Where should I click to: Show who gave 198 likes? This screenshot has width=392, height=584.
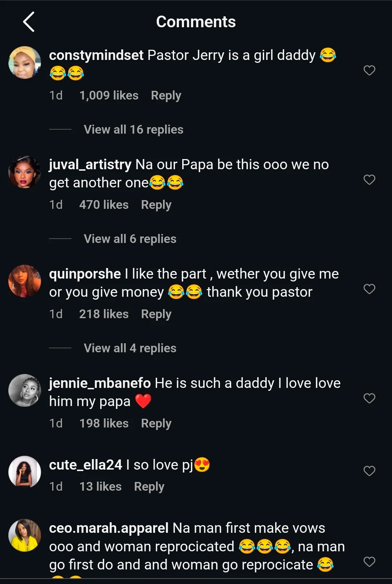(104, 423)
